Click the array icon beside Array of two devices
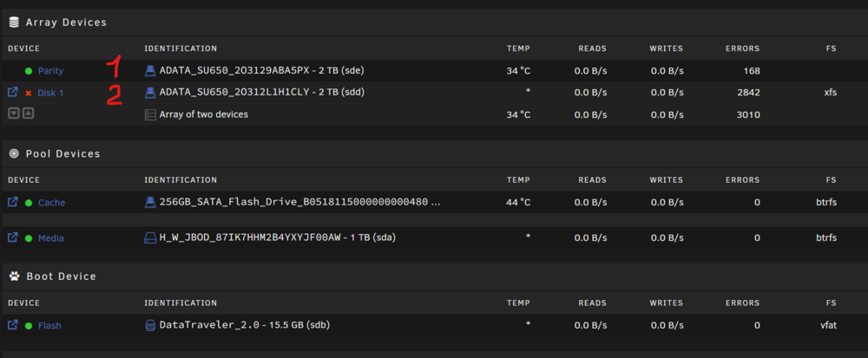Screen dimensions: 868x358 [150, 115]
